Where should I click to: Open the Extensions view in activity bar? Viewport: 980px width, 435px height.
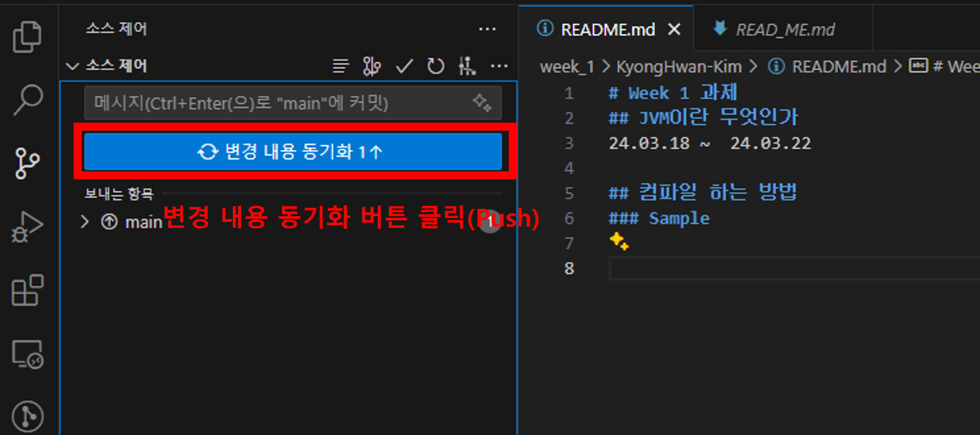point(28,290)
